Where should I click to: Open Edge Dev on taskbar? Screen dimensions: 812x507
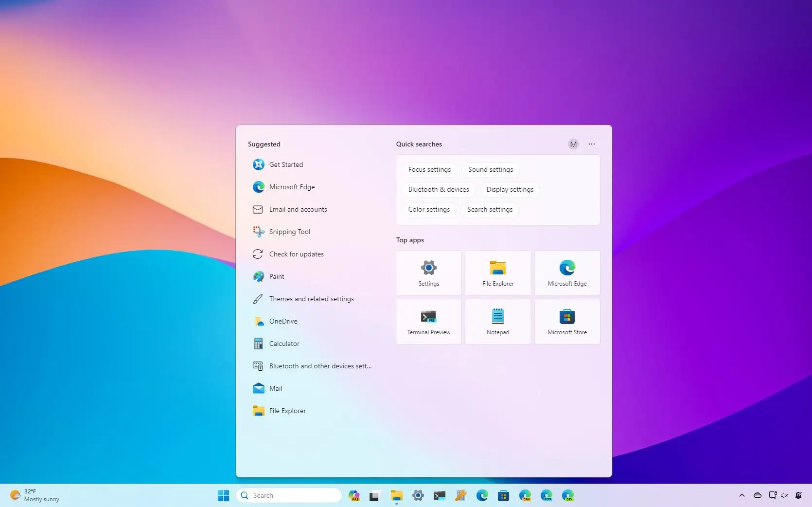[568, 495]
